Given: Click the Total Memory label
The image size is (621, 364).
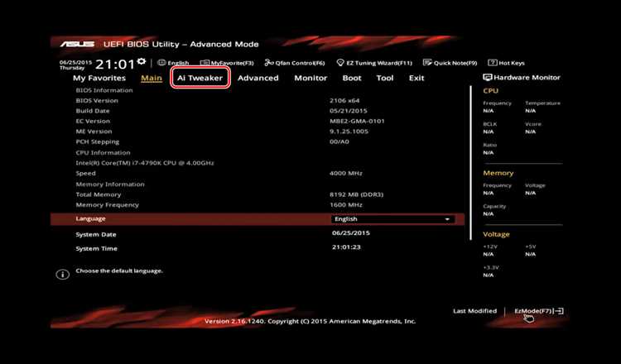Looking at the screenshot, I should pyautogui.click(x=99, y=194).
